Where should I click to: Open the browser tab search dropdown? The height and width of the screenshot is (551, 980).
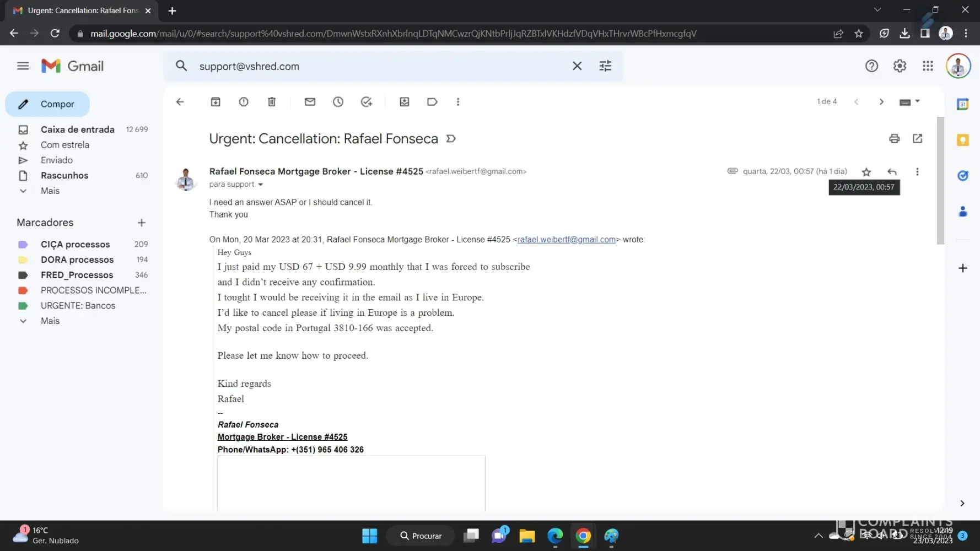pyautogui.click(x=877, y=10)
